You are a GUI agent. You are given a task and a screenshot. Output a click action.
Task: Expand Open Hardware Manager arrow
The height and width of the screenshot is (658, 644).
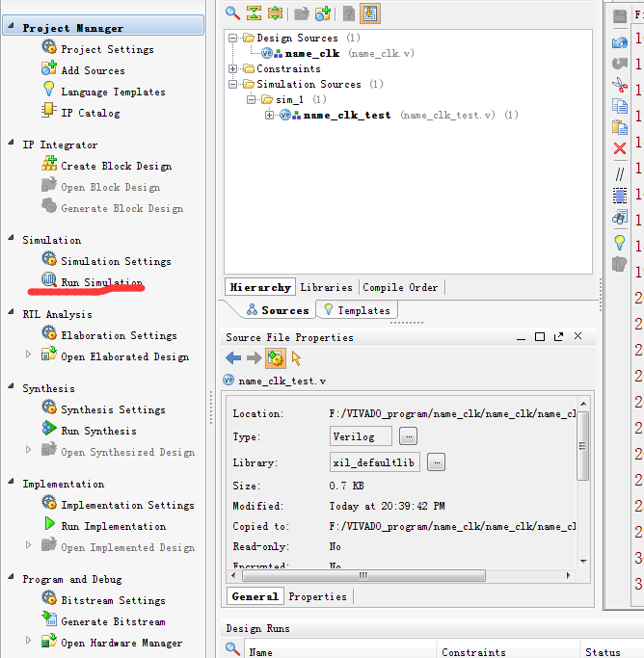point(28,641)
